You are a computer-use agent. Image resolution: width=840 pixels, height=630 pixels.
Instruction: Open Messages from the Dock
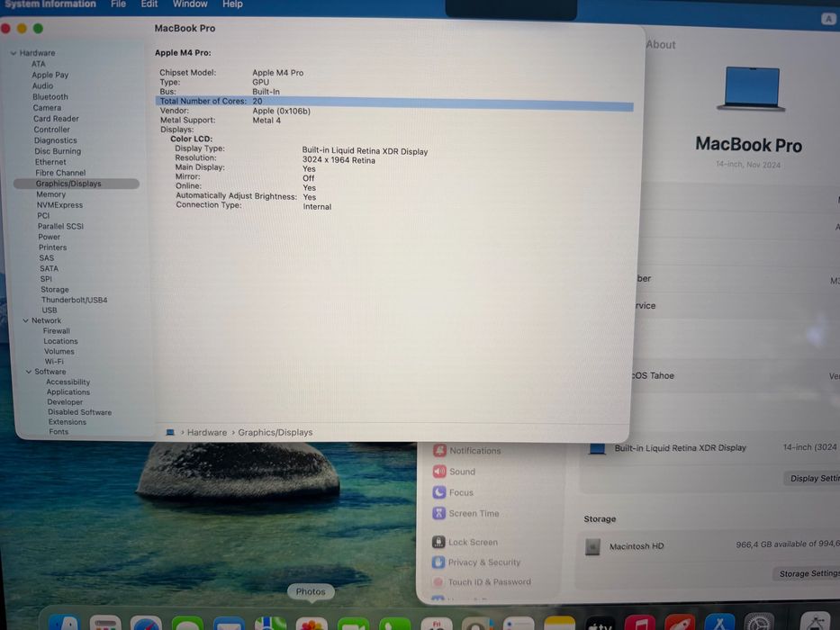187,625
